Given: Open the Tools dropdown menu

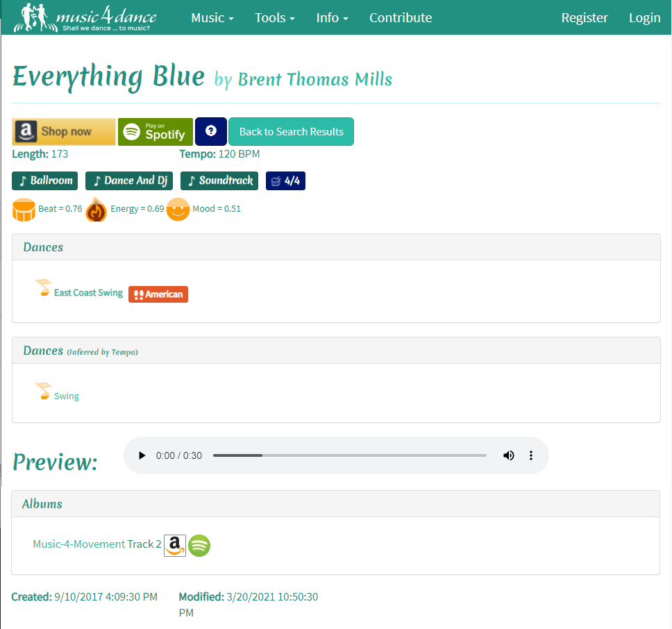Looking at the screenshot, I should [x=274, y=18].
